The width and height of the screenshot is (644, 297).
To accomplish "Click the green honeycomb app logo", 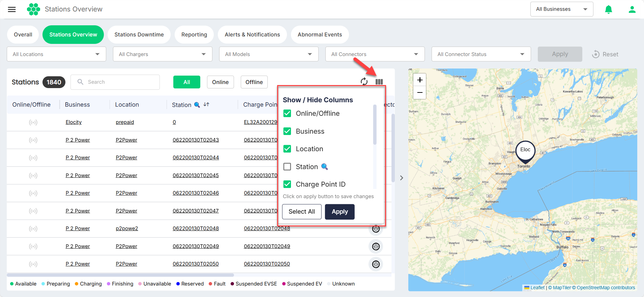I will pos(33,9).
